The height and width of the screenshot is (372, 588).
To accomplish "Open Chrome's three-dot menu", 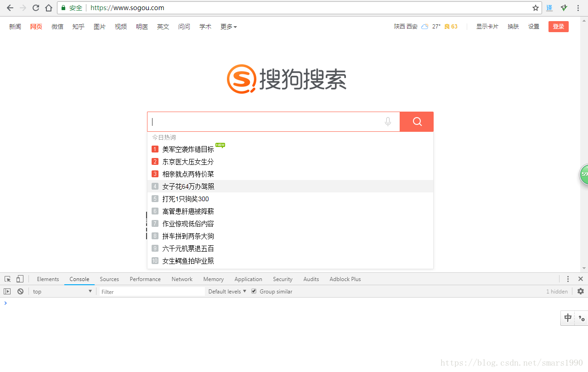I will [578, 8].
